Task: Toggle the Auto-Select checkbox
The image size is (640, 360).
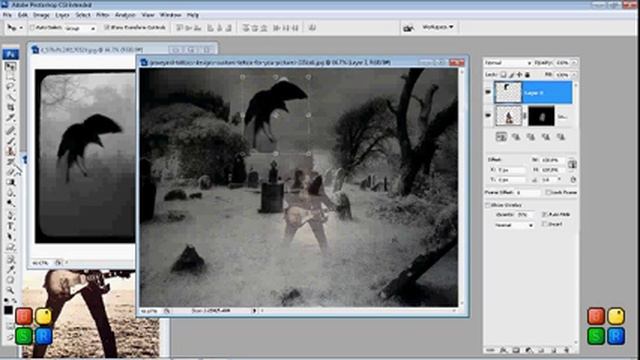Action: 32,28
